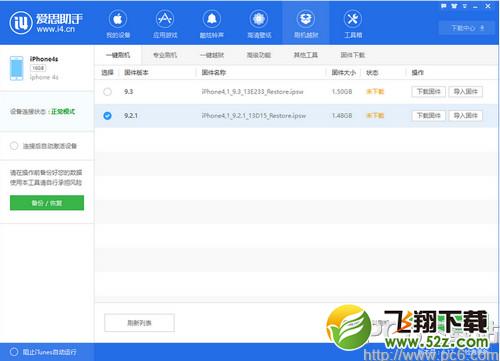
Task: Switch to the 专业刷机 tab
Action: [x=165, y=55]
